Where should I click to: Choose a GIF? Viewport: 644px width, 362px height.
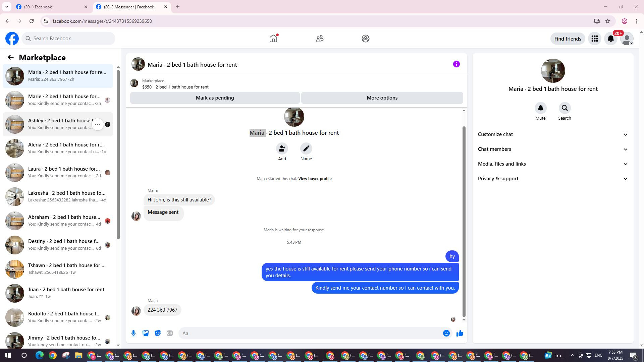click(170, 333)
